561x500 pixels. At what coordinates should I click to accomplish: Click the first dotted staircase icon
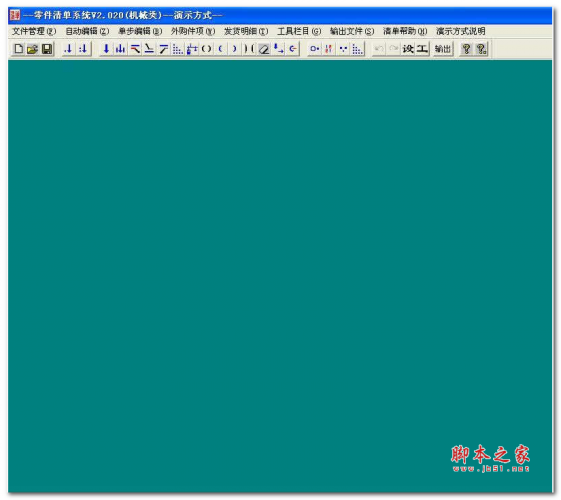(x=178, y=49)
